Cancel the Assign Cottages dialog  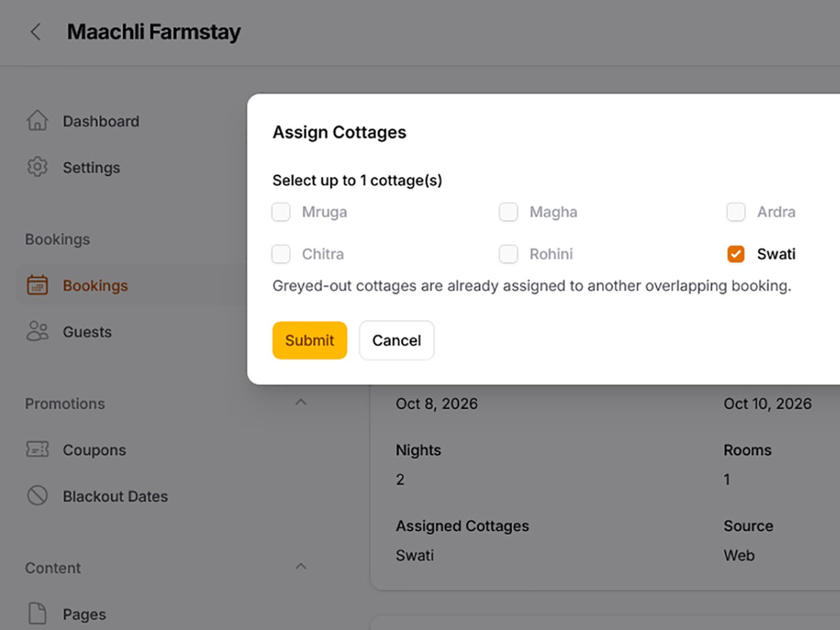[397, 340]
